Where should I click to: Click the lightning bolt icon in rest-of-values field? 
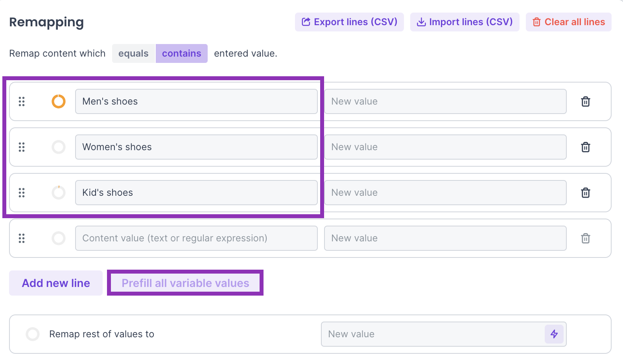point(554,334)
